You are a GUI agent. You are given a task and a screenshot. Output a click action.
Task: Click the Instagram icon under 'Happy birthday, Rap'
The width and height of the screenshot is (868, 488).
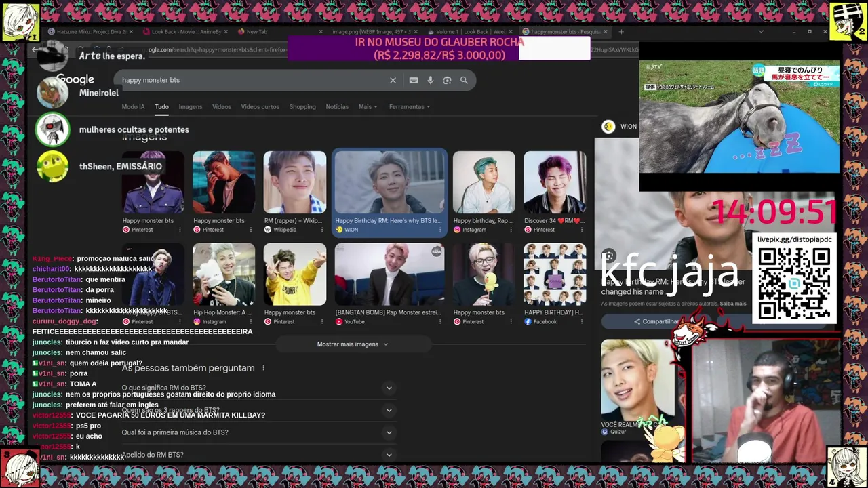pos(456,230)
